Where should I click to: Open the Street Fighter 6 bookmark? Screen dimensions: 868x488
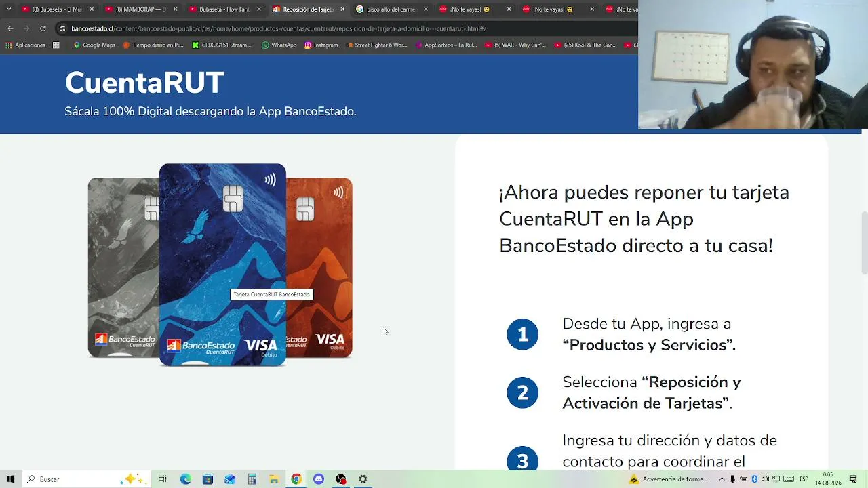tap(376, 45)
